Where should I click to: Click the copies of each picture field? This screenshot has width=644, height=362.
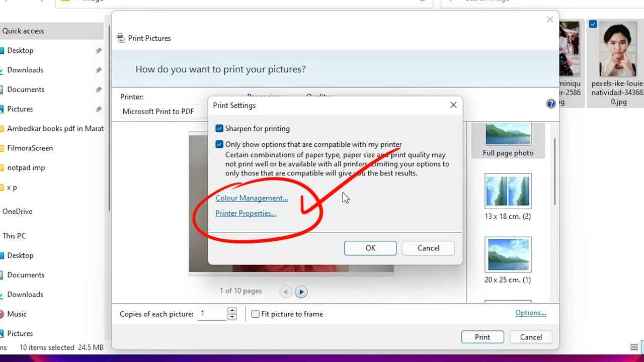pyautogui.click(x=211, y=314)
